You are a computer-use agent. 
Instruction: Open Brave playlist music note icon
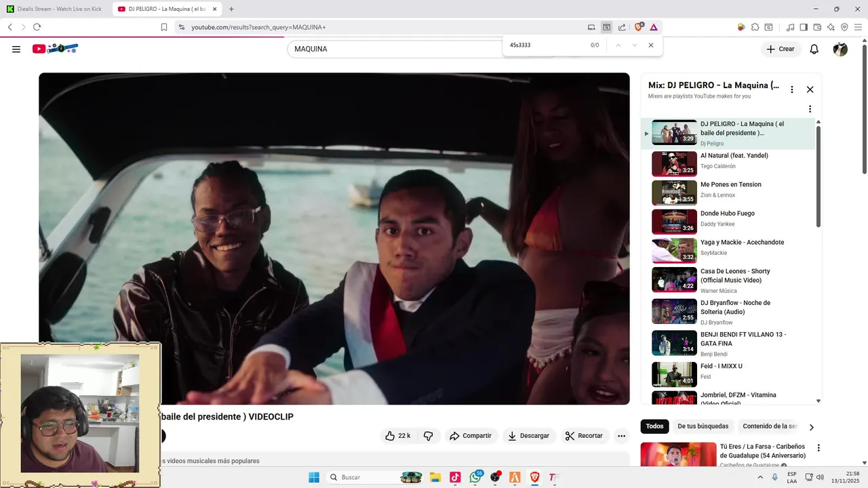[x=790, y=27]
